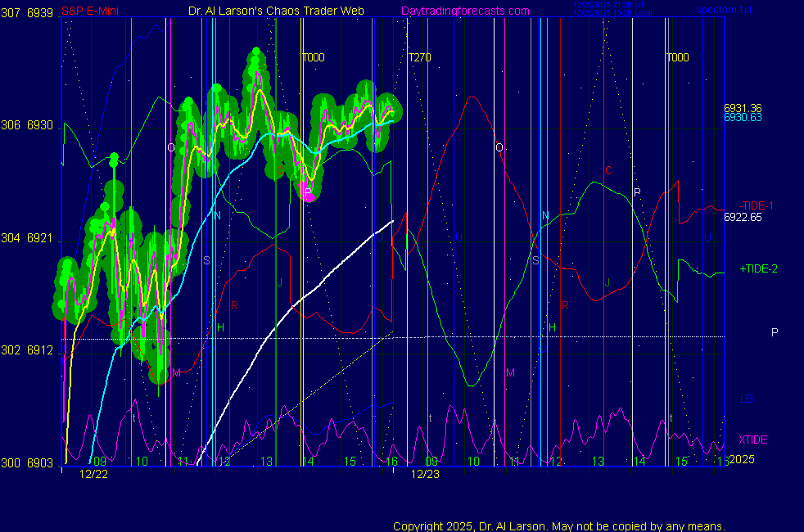Click the copyright notice by Dr. Al Larson
Viewport: 804px width, 532px height.
[558, 525]
